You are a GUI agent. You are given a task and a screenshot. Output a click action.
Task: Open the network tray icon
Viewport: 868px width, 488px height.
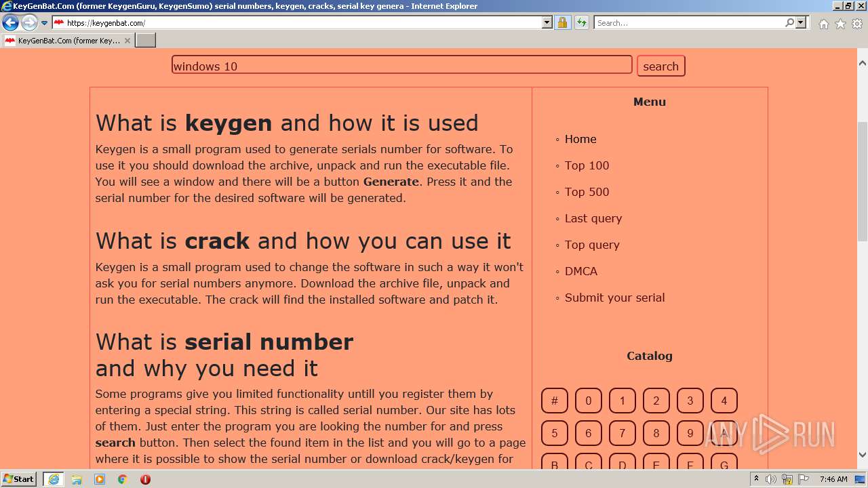coord(787,479)
